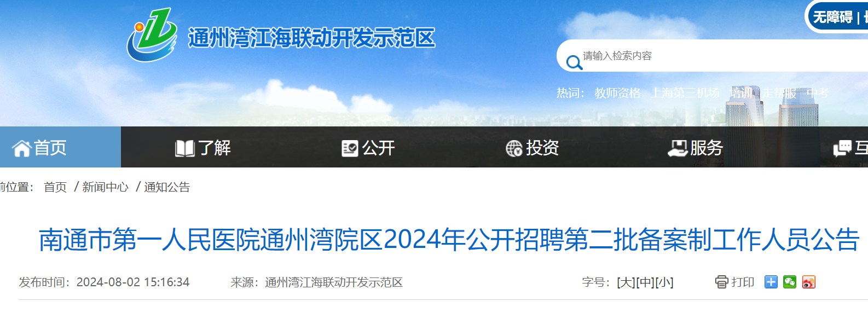Viewport: 868px width, 324px height.
Task: Share the article via the Weibo icon
Action: click(x=808, y=282)
